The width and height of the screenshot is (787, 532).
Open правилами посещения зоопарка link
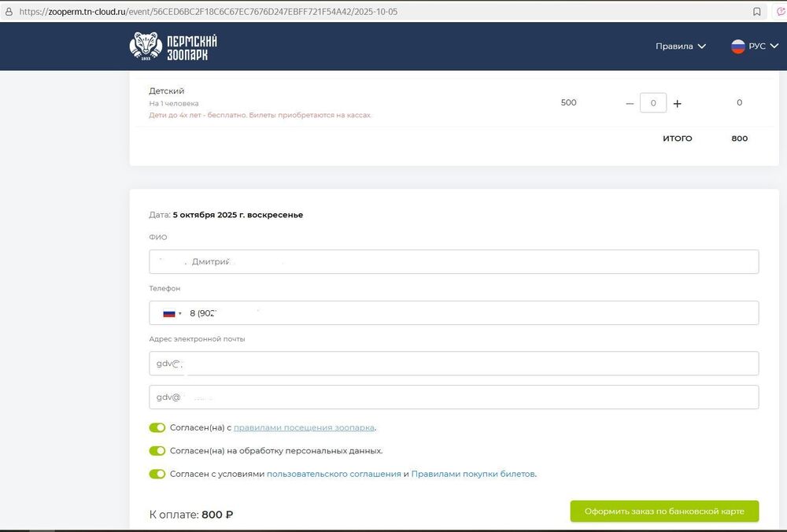304,427
